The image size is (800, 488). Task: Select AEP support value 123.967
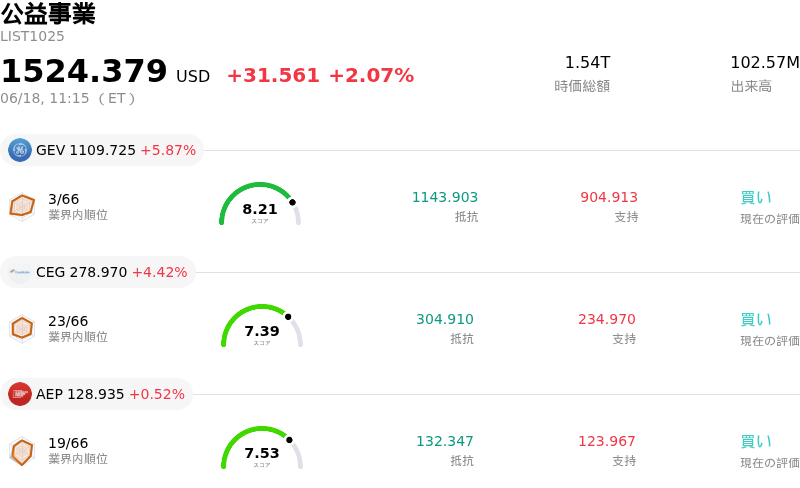[x=607, y=441]
